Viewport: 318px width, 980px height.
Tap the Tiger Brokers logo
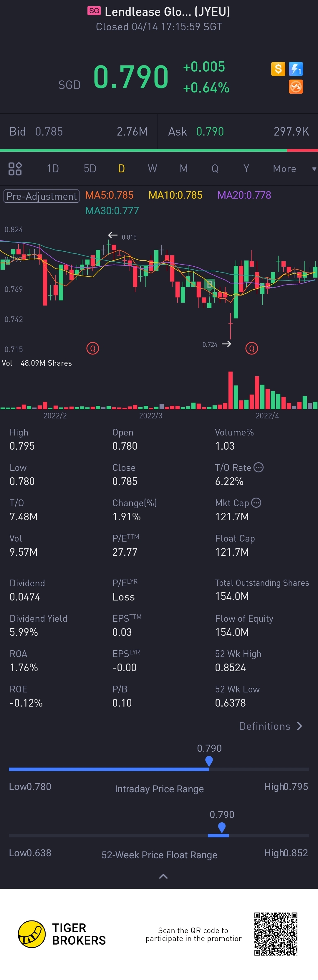click(x=62, y=934)
